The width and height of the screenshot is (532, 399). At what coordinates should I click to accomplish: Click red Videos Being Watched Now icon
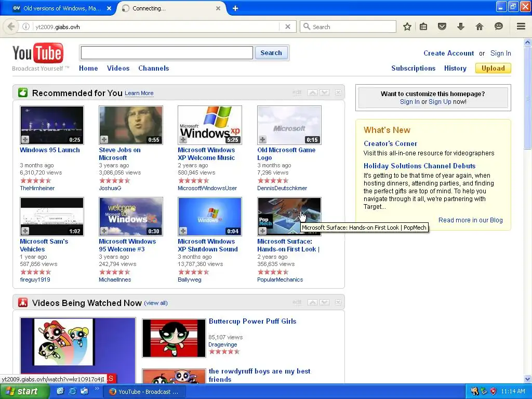point(23,302)
